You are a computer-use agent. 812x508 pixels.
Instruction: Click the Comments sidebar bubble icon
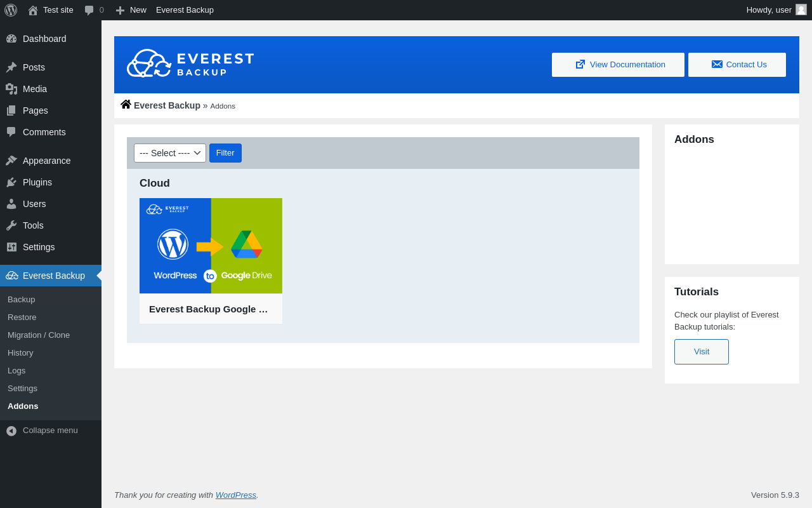point(11,132)
